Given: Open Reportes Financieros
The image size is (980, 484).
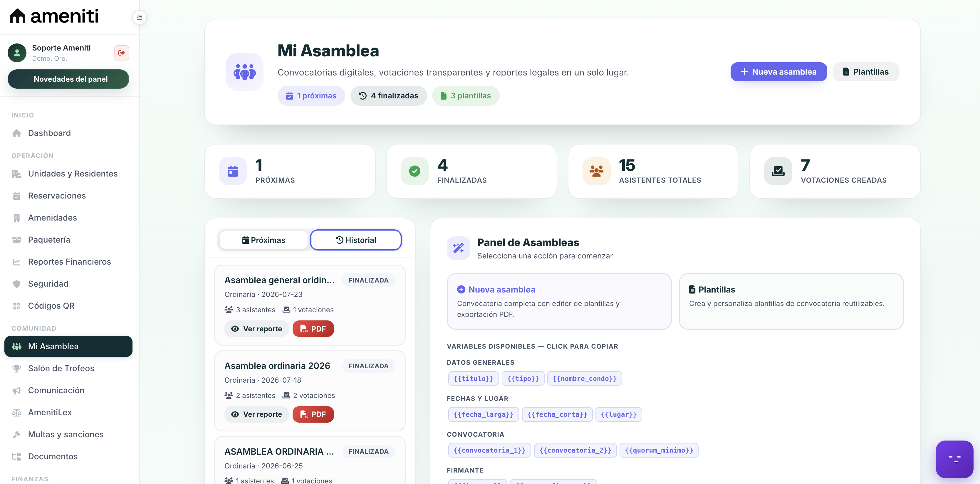Looking at the screenshot, I should [x=68, y=262].
